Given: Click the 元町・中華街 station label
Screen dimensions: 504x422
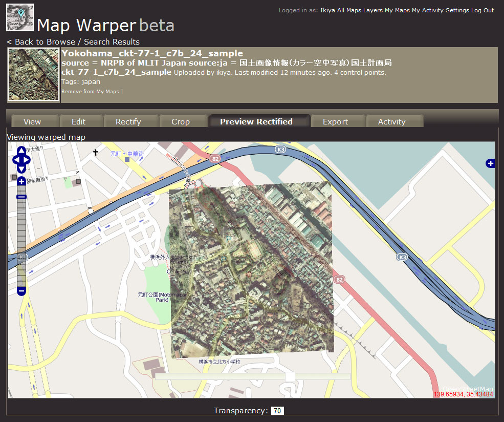Looking at the screenshot, I should coord(127,154).
